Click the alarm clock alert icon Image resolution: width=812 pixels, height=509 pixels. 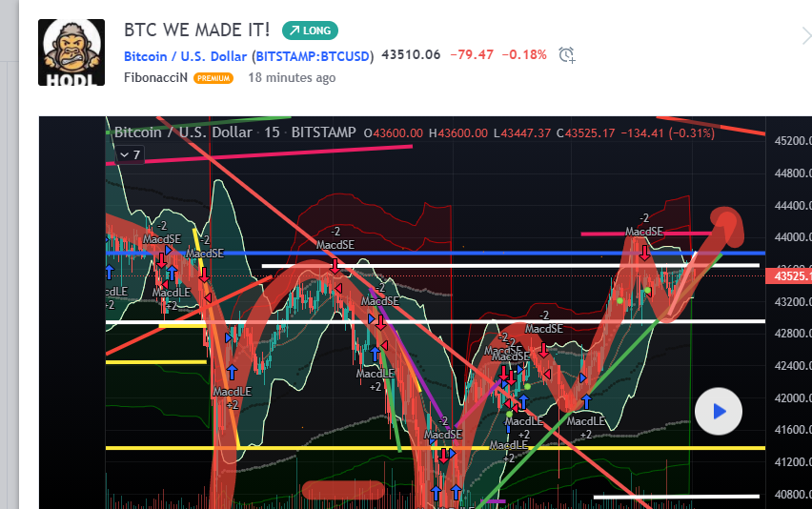click(x=567, y=55)
